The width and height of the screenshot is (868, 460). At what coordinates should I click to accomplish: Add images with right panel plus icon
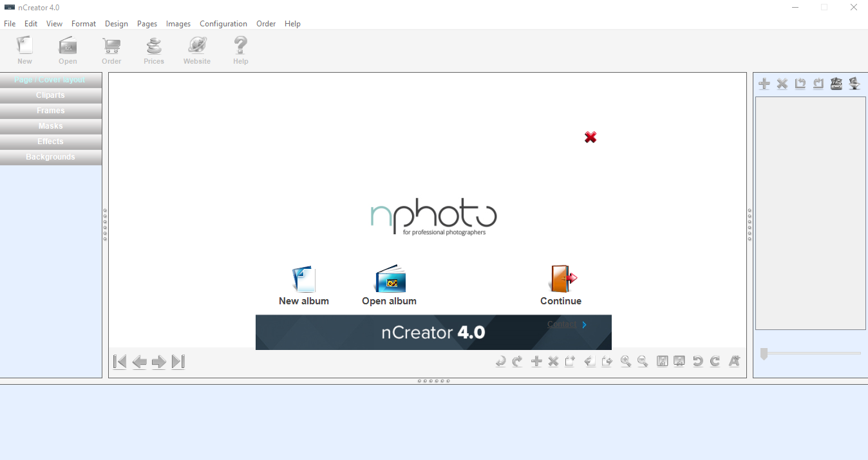click(x=764, y=84)
